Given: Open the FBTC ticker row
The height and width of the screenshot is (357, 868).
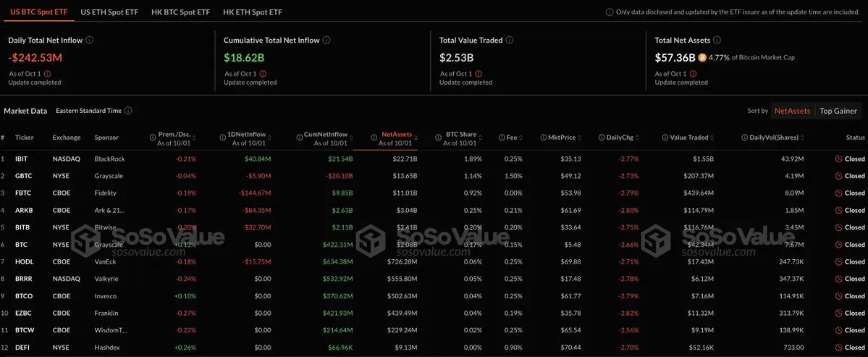Looking at the screenshot, I should [x=434, y=193].
